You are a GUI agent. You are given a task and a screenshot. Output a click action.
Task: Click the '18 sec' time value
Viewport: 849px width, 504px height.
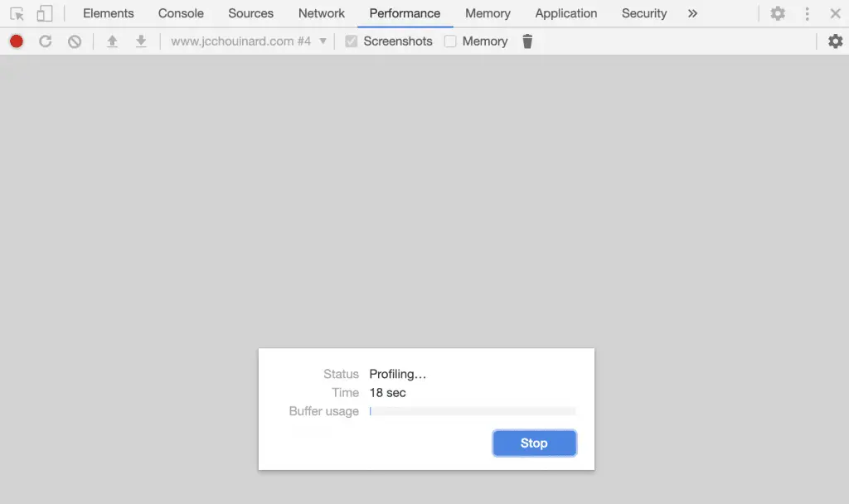(x=388, y=392)
